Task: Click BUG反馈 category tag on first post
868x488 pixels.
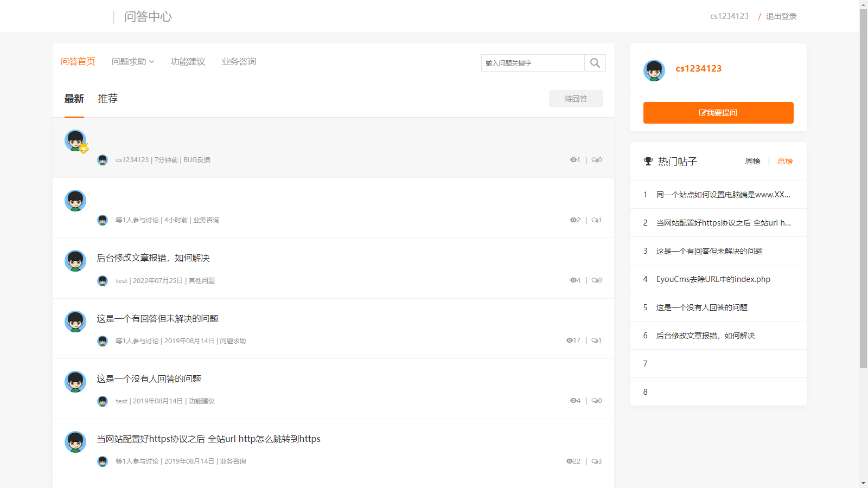Action: point(197,160)
